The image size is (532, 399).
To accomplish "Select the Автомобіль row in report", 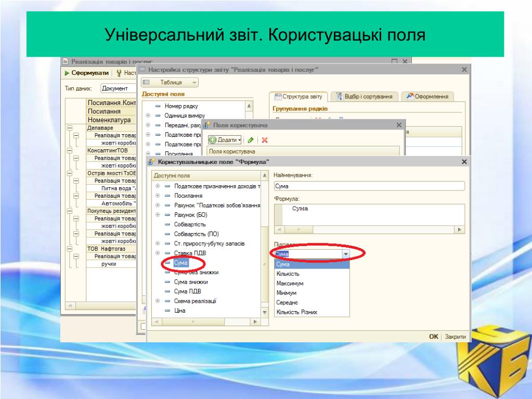I will coord(111,203).
